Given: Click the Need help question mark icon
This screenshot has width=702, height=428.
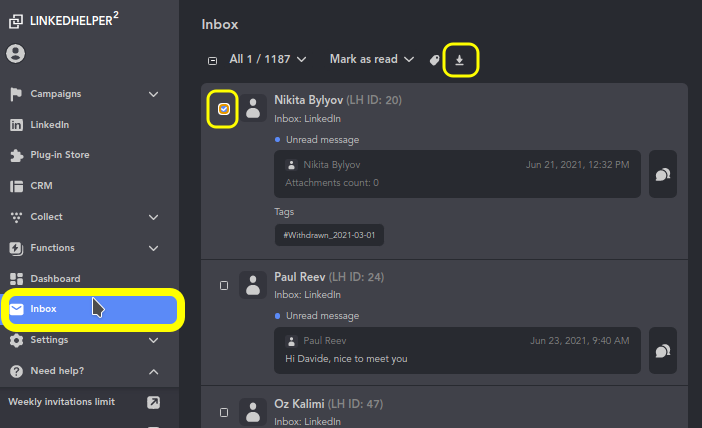Looking at the screenshot, I should coord(16,371).
